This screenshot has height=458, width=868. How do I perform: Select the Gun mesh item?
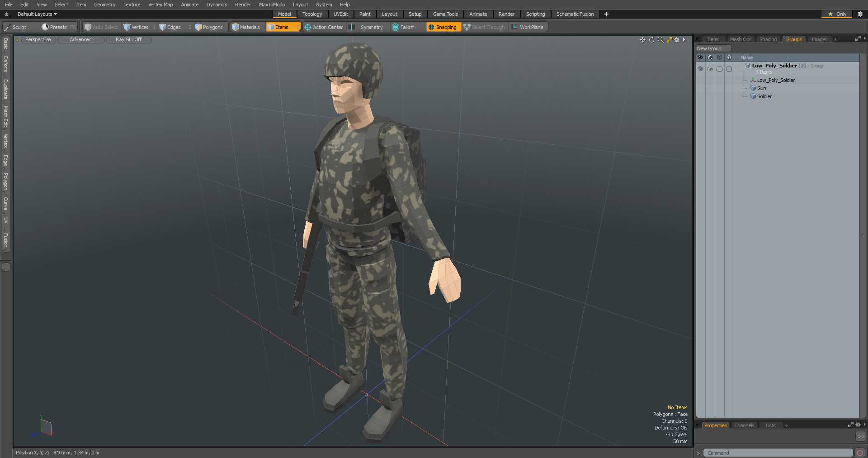[x=761, y=88]
